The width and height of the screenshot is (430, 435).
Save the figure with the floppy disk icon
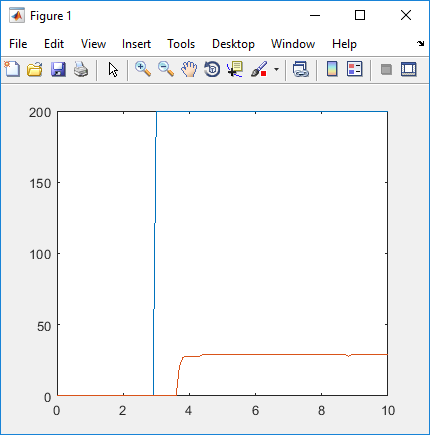click(x=58, y=69)
